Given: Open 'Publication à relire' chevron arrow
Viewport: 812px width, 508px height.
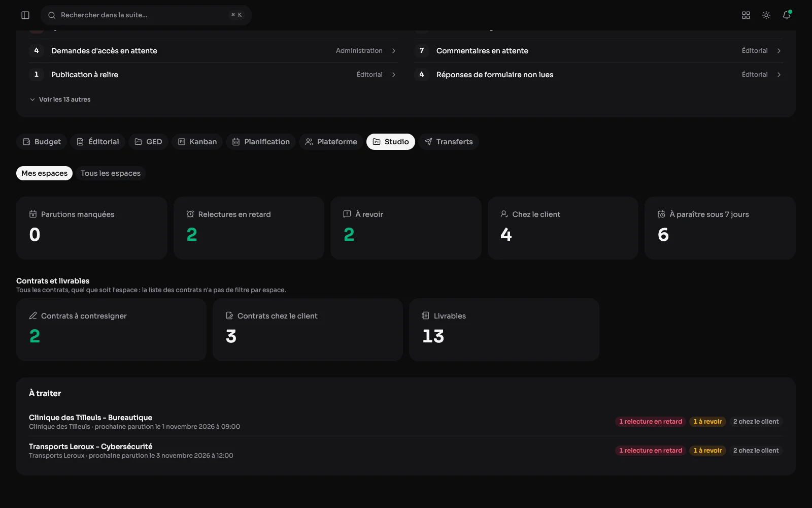Looking at the screenshot, I should tap(394, 75).
